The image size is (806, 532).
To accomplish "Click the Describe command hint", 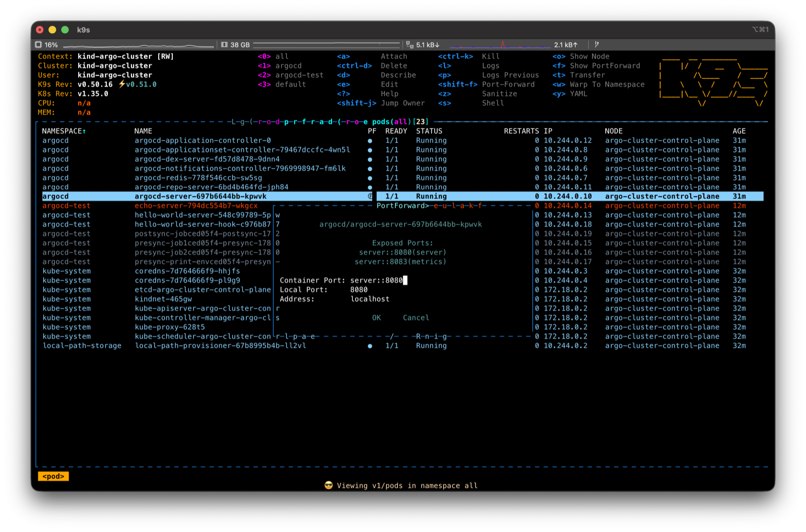I will coord(398,75).
